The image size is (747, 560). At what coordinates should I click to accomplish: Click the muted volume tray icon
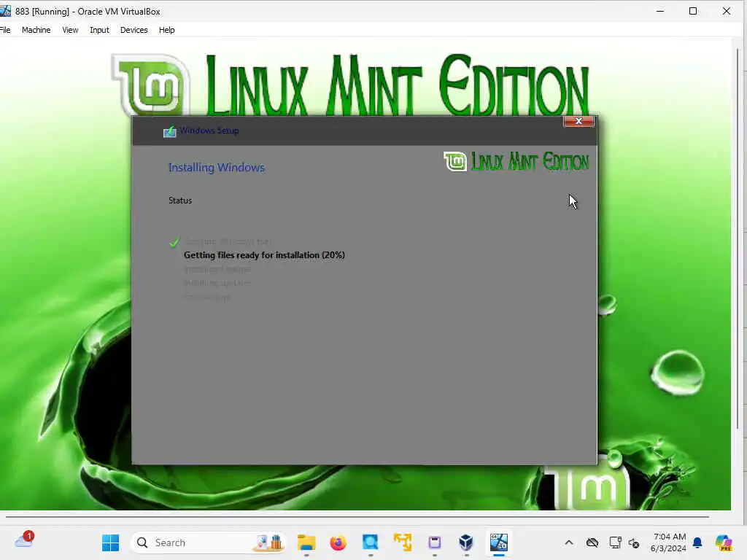634,542
